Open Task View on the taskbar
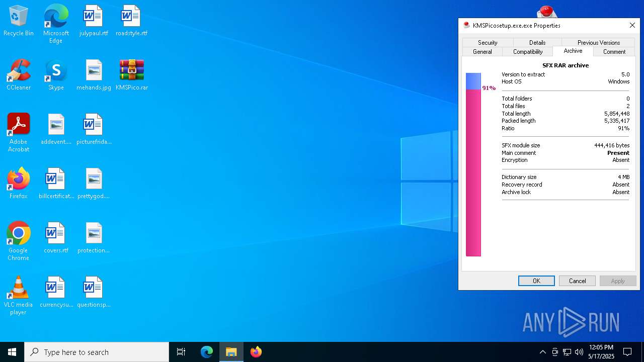 pyautogui.click(x=181, y=352)
